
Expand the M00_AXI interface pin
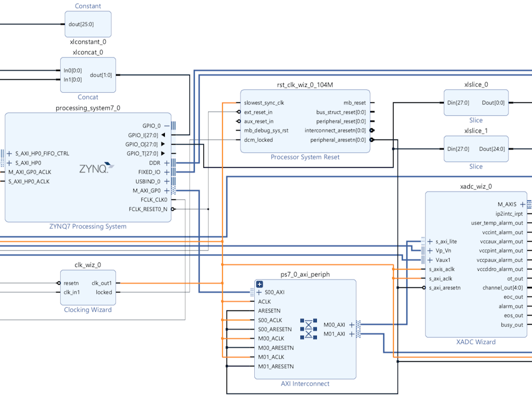352,325
